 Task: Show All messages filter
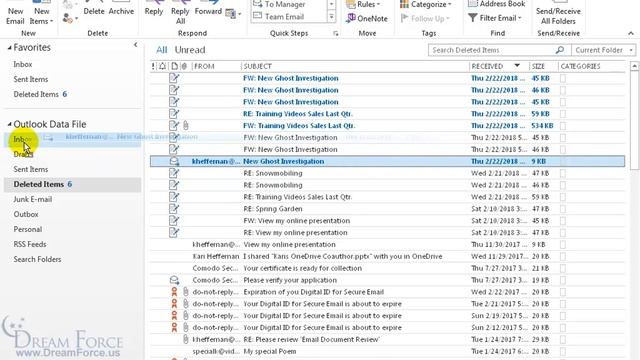tap(162, 50)
